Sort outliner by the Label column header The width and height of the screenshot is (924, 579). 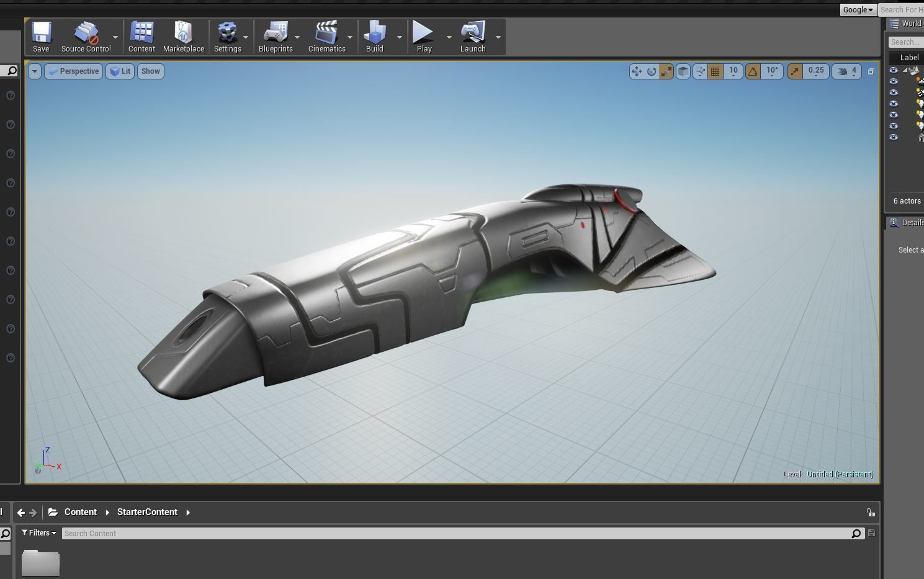point(909,58)
